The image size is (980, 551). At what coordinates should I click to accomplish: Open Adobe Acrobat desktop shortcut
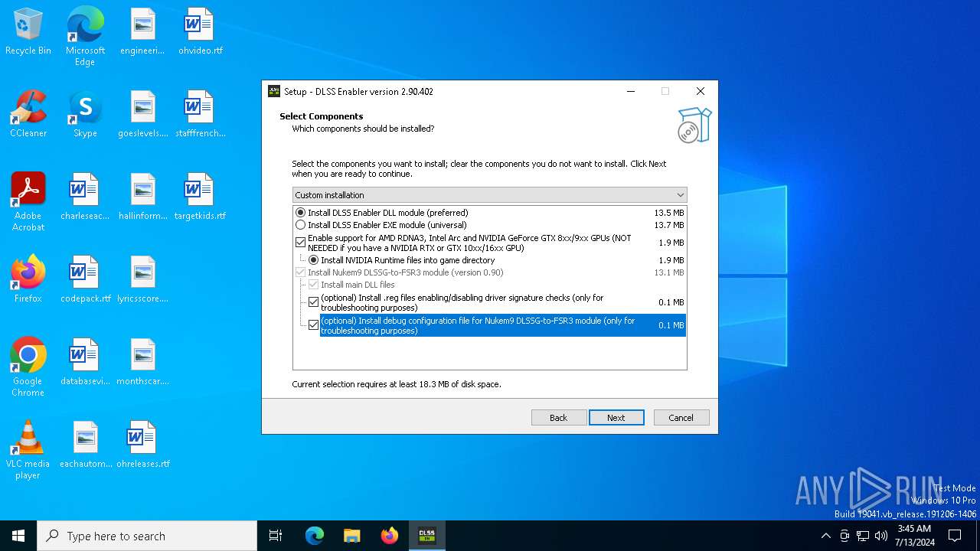[x=28, y=202]
